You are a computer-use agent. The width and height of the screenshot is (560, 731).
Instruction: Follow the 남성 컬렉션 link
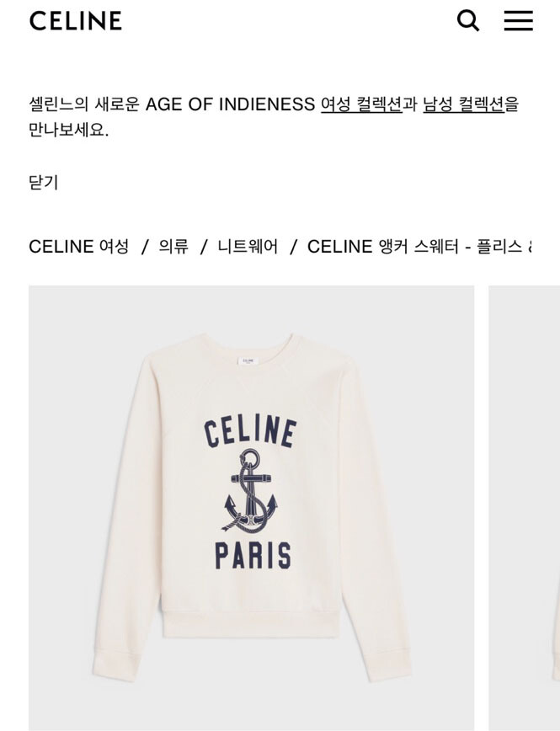[464, 104]
